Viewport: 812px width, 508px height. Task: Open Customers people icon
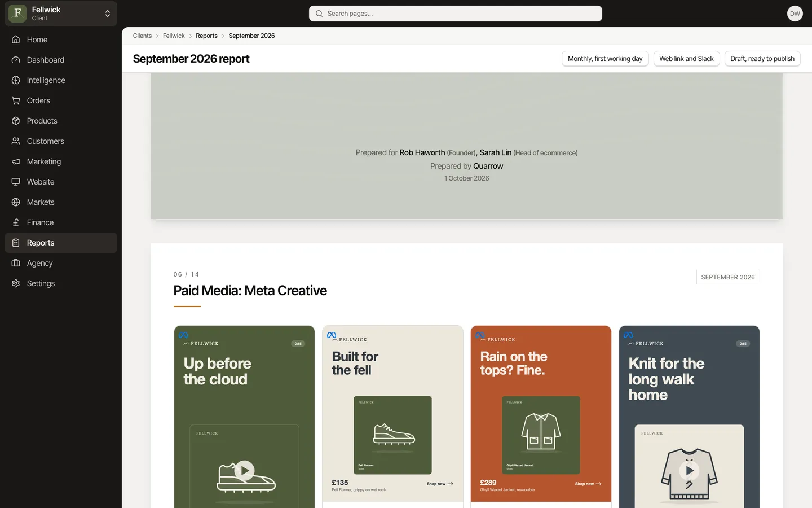[16, 141]
